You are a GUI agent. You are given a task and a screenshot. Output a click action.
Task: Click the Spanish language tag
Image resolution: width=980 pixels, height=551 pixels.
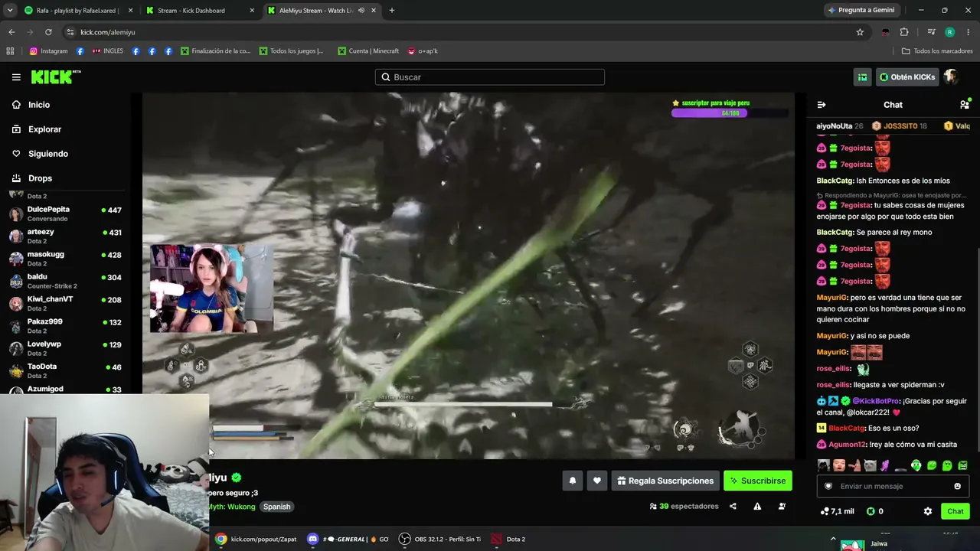coord(276,507)
